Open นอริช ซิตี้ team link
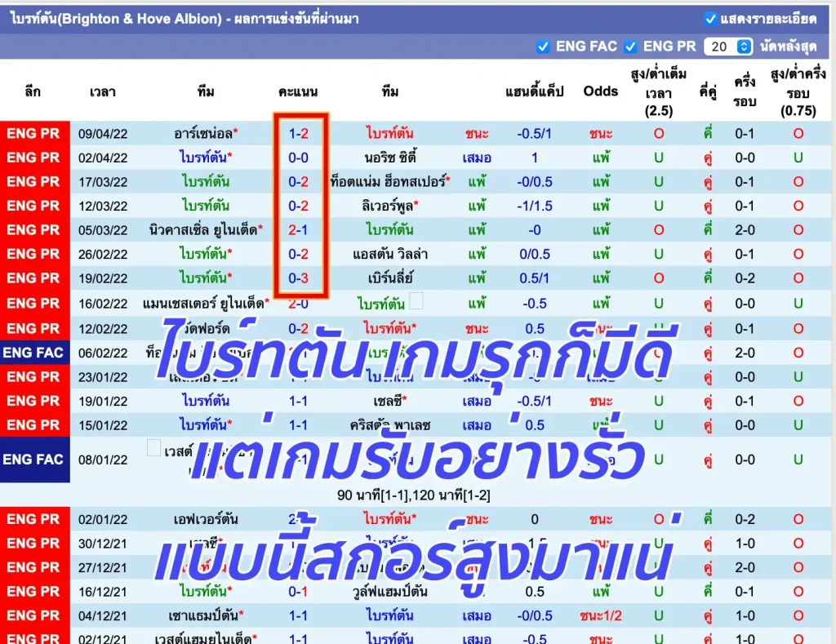 (x=389, y=158)
